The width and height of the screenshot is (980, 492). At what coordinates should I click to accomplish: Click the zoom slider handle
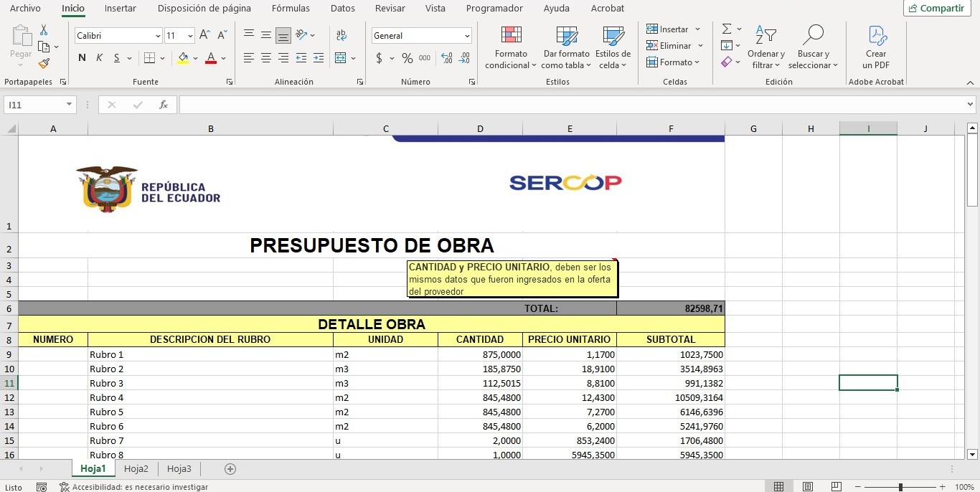tap(900, 487)
